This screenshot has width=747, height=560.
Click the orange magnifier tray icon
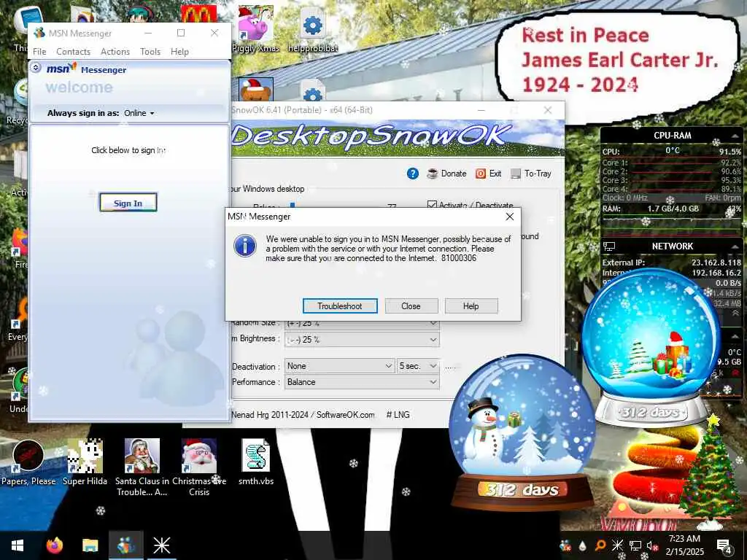pyautogui.click(x=600, y=545)
